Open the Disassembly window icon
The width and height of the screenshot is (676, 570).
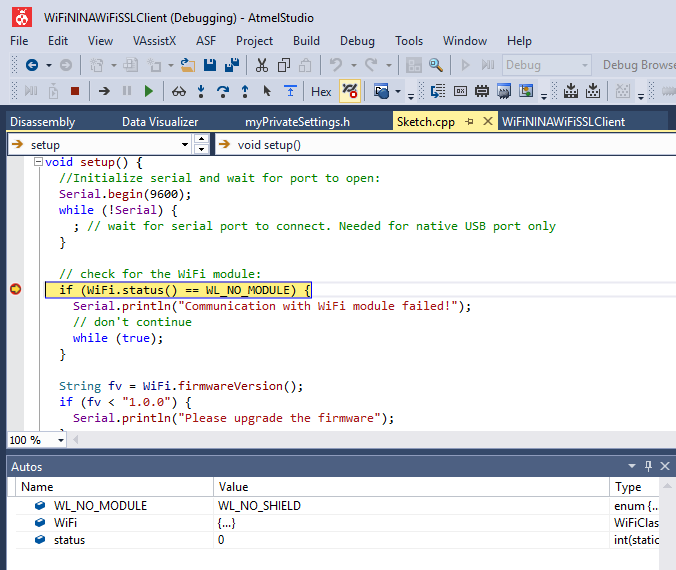point(438,91)
